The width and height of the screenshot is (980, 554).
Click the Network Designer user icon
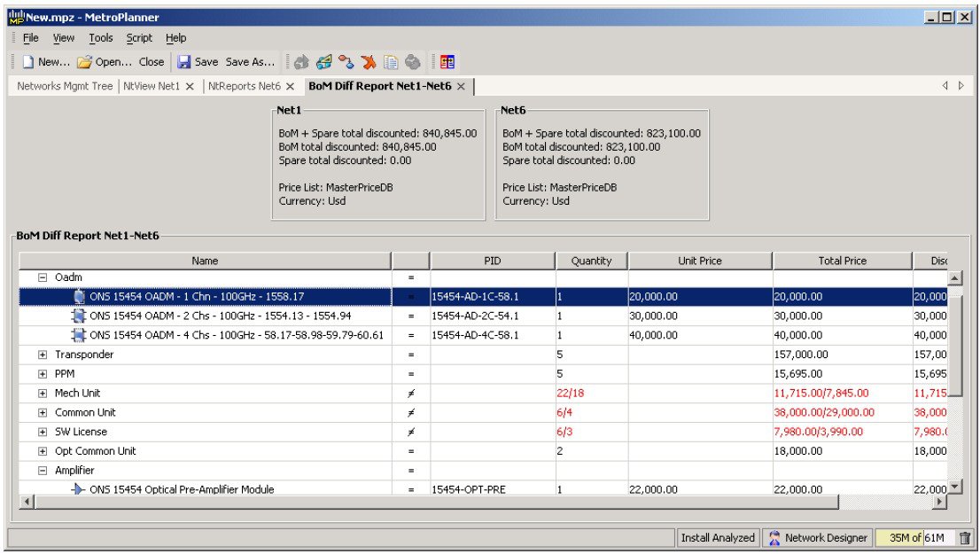click(x=774, y=538)
